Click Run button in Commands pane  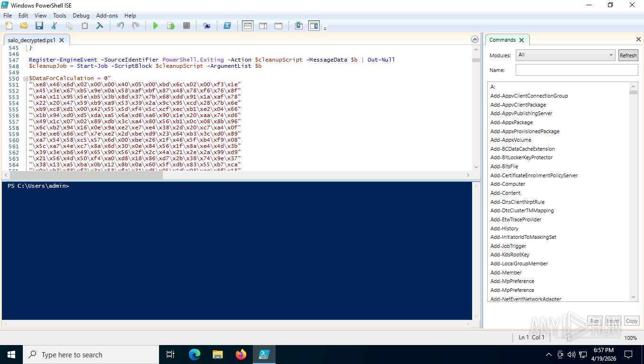click(594, 321)
